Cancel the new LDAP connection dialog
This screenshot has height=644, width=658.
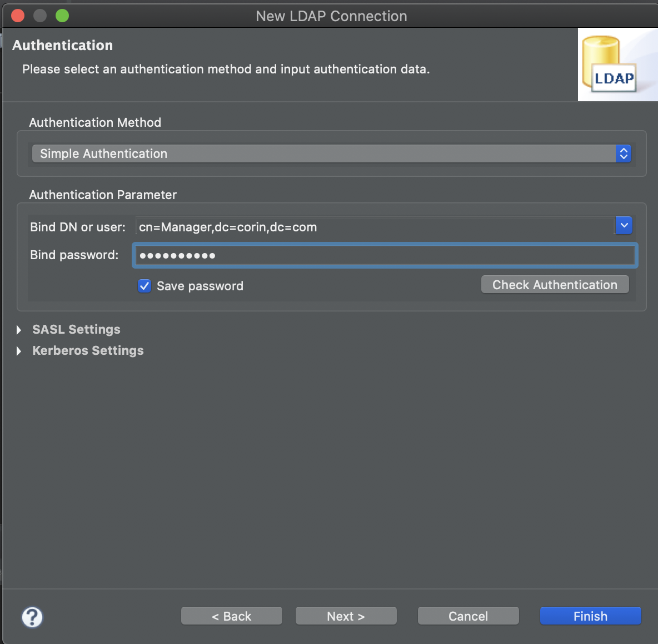click(x=468, y=616)
